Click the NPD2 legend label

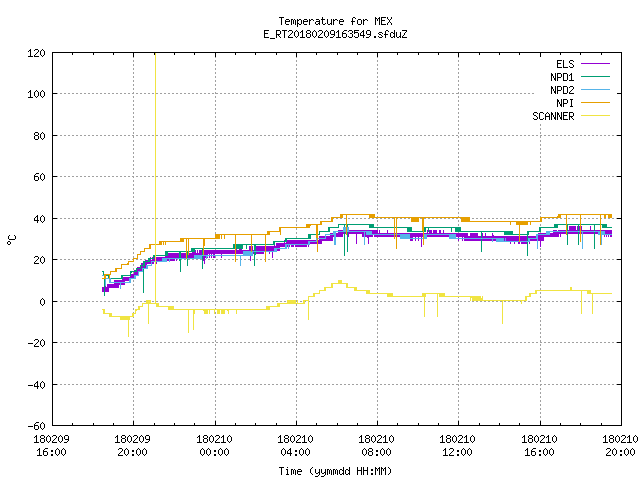[x=562, y=90]
